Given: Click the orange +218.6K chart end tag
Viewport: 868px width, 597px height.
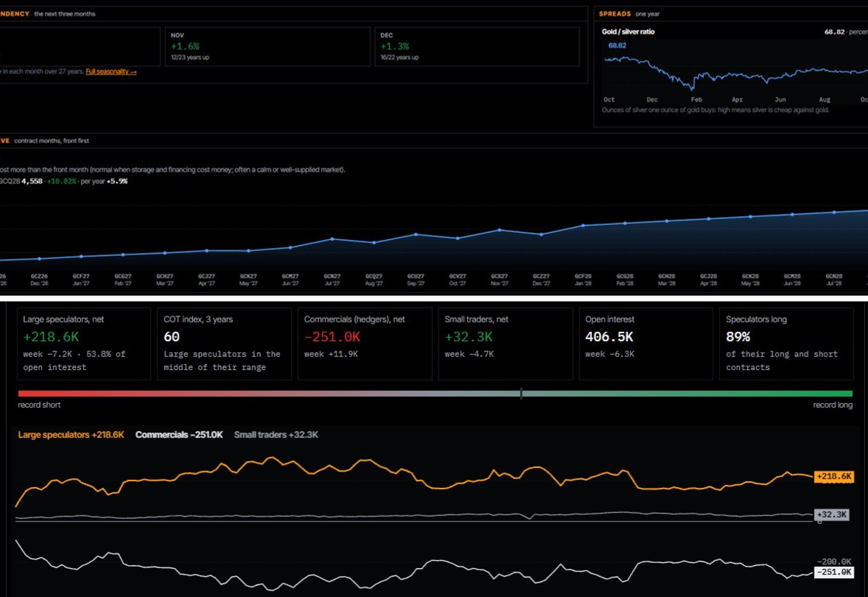Looking at the screenshot, I should click(x=834, y=477).
